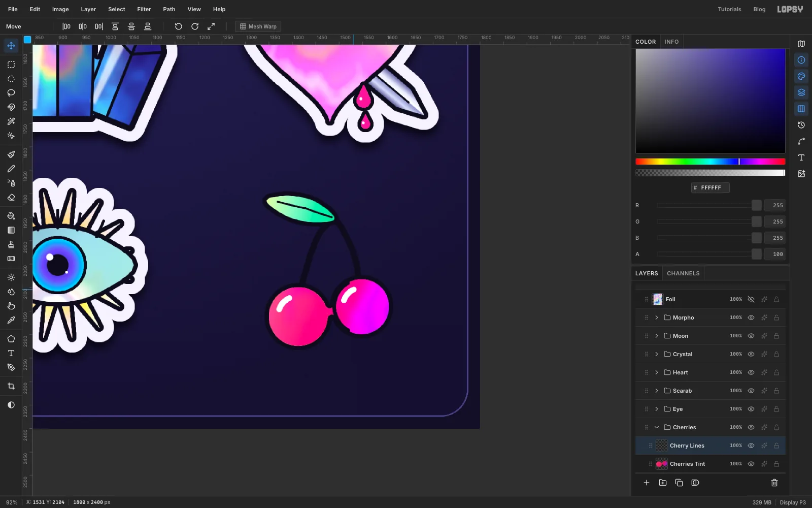Hide the Morpho layer group
The image size is (812, 508).
click(751, 317)
